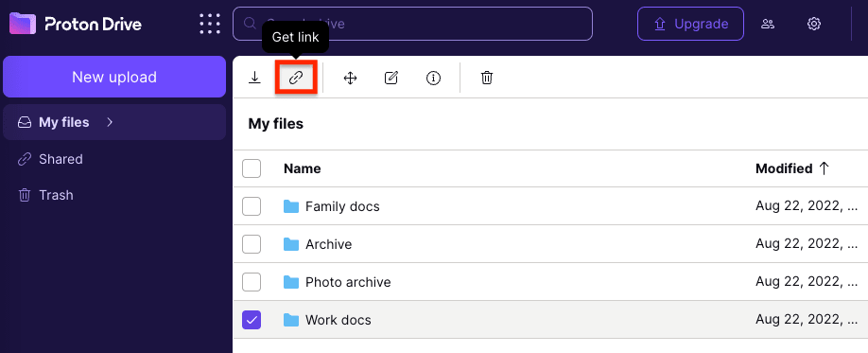Select the Archive folder name
868x353 pixels.
click(329, 244)
